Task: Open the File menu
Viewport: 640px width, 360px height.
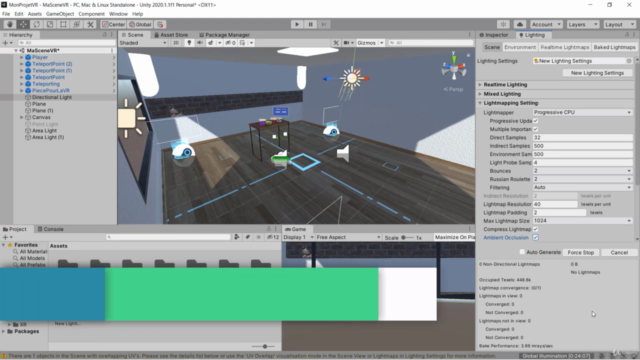Action: [x=6, y=14]
